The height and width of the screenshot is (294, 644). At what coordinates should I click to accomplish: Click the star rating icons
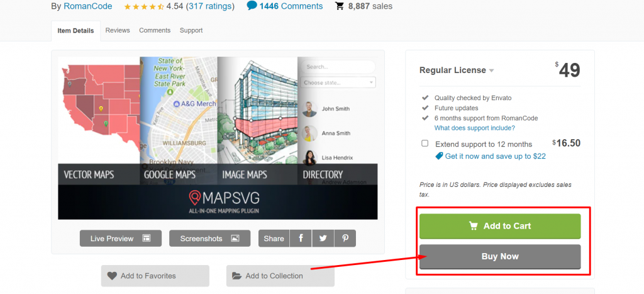point(144,6)
